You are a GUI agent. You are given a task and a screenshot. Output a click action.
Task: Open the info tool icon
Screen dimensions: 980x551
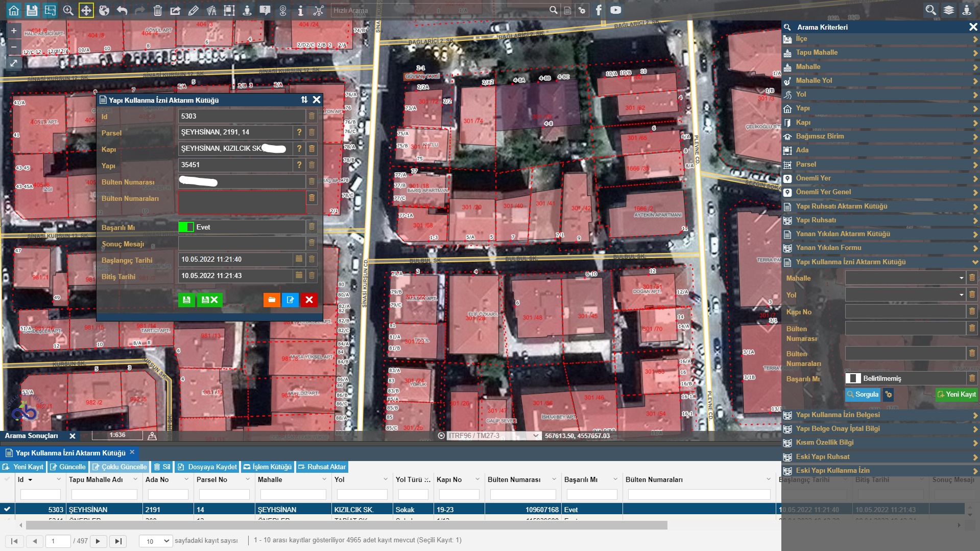point(300,10)
